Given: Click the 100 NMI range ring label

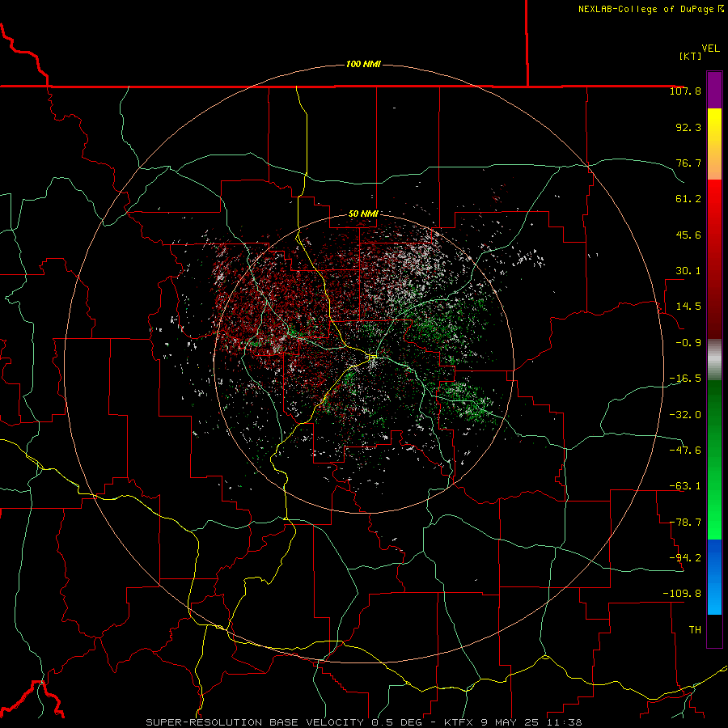Looking at the screenshot, I should (x=363, y=64).
